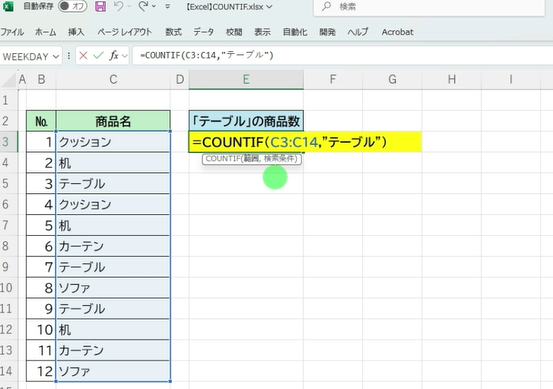Switch to the 校閲 tab
This screenshot has width=553, height=389.
[x=234, y=32]
